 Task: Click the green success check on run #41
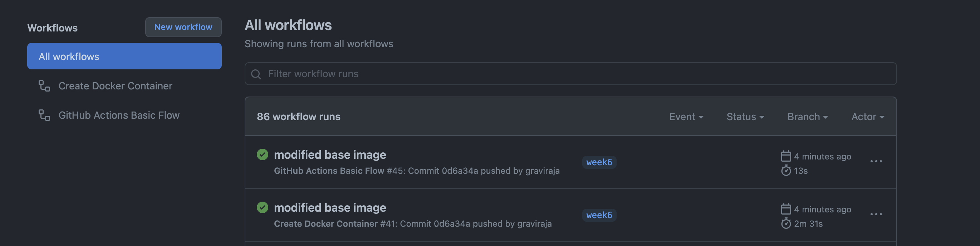[262, 208]
